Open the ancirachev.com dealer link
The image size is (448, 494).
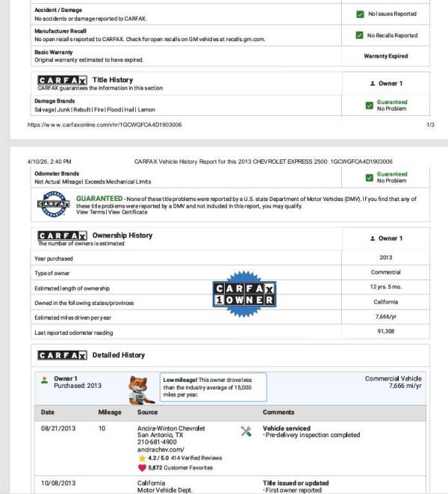[x=161, y=450]
